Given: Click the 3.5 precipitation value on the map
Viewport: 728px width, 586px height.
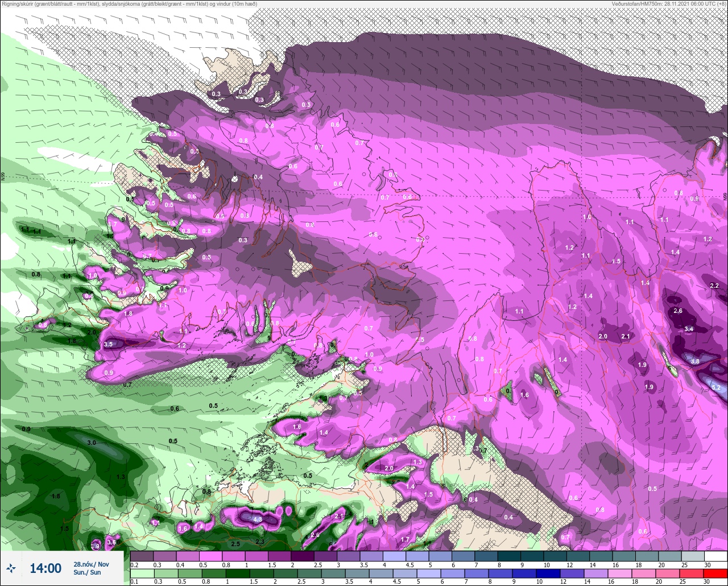Looking at the screenshot, I should (108, 344).
